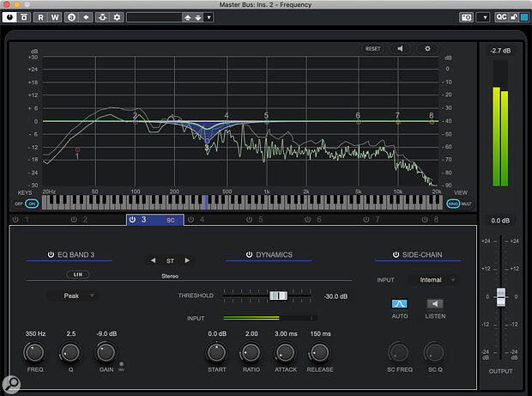Click the side-chain LISTEN speaker icon
The height and width of the screenshot is (396, 532).
coord(436,303)
